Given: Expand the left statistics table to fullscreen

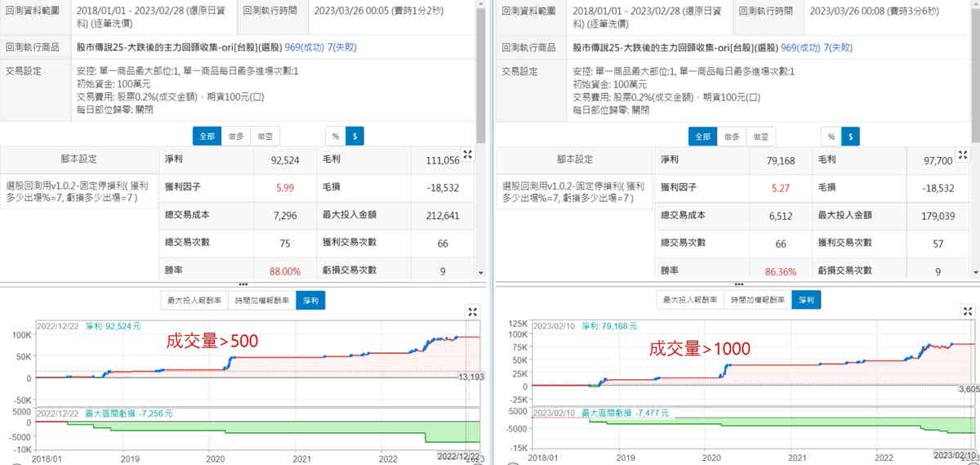Looking at the screenshot, I should 467,154.
